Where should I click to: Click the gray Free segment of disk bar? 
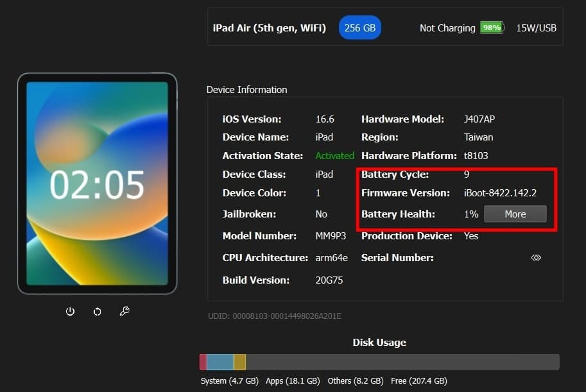402,362
